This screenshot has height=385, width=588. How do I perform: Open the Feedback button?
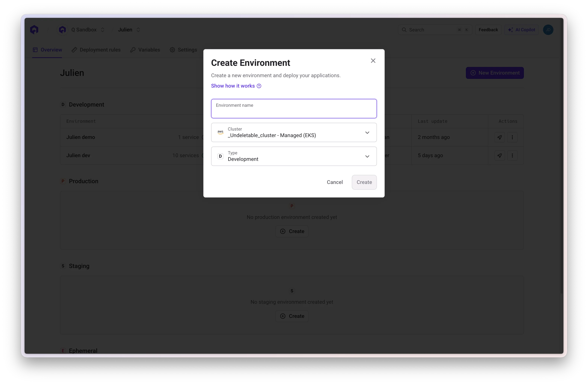click(x=488, y=30)
